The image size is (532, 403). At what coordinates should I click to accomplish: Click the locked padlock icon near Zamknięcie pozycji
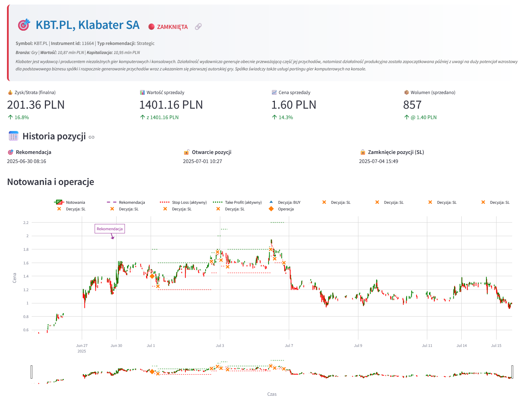click(362, 152)
